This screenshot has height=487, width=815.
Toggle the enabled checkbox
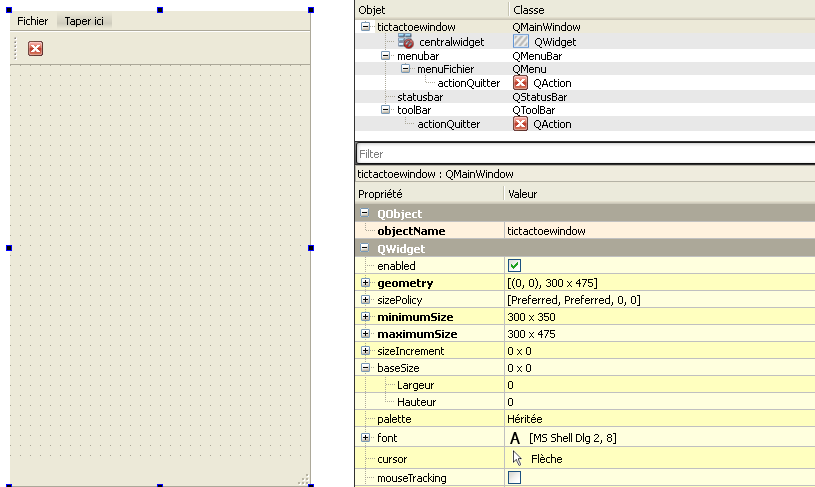pyautogui.click(x=515, y=266)
